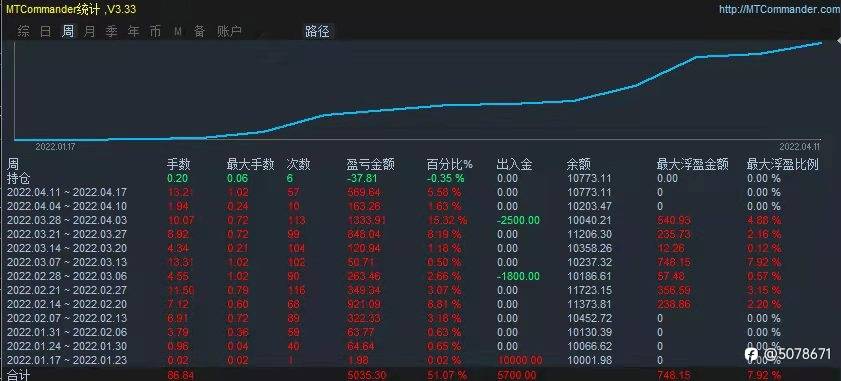The width and height of the screenshot is (841, 381).
Task: Click the 5035.30 total profit value
Action: click(x=367, y=376)
